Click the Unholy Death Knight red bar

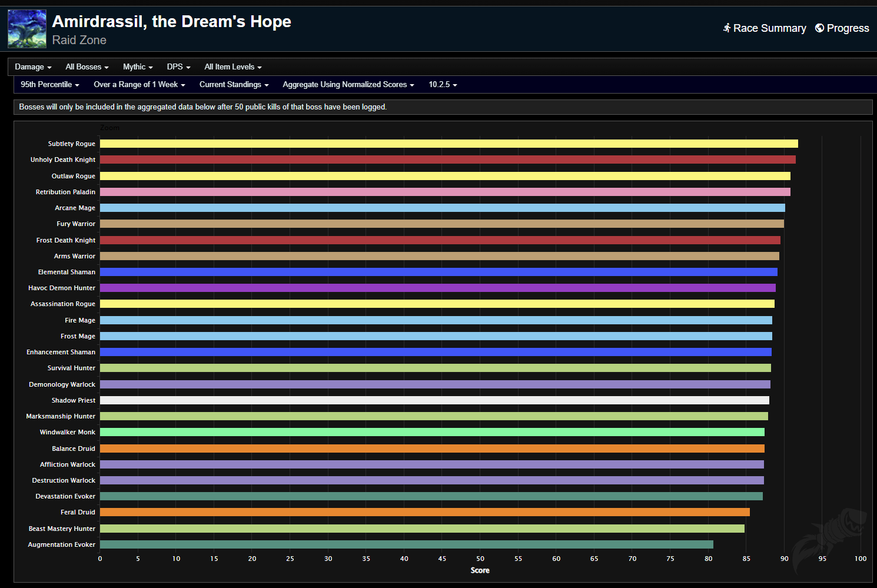click(x=447, y=160)
